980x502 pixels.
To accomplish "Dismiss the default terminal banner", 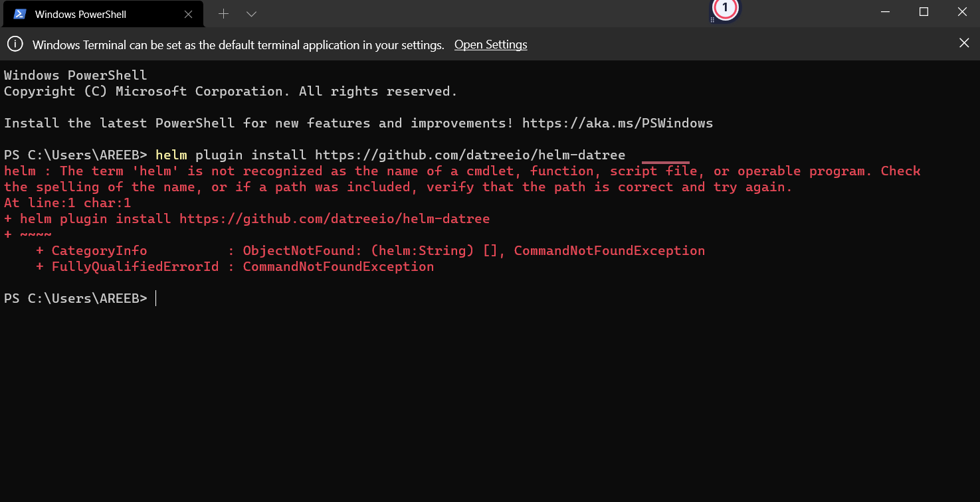I will pos(964,42).
